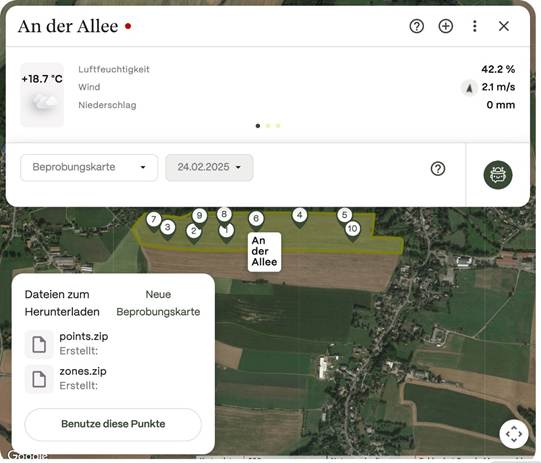Viewport: 541px width, 463px height.
Task: Click the red status dot beside title
Action: [x=128, y=26]
